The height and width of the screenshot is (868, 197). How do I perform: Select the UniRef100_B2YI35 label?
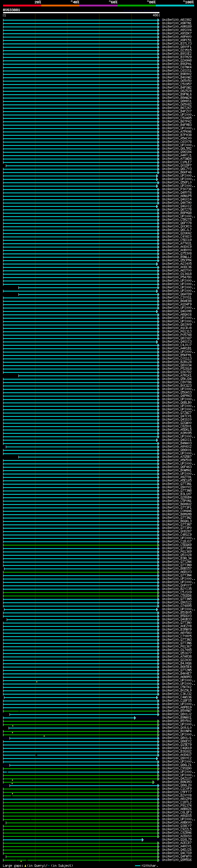tap(176, 589)
